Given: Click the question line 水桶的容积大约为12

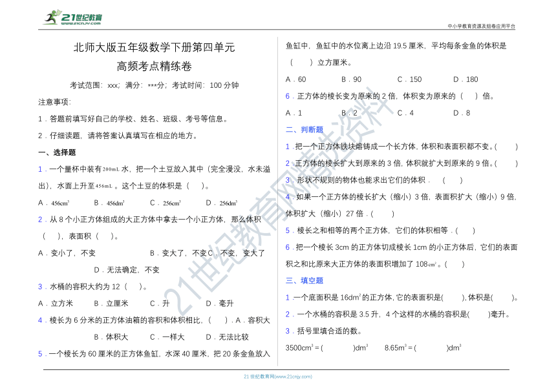Looking at the screenshot, I should point(92,287).
